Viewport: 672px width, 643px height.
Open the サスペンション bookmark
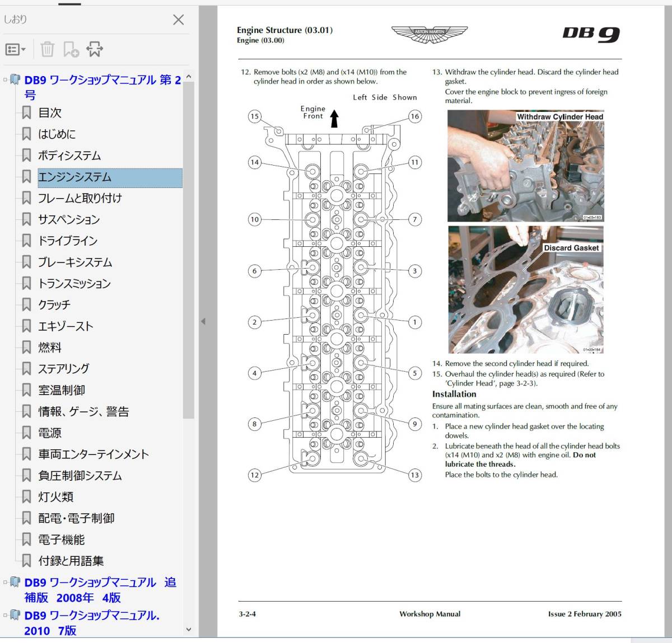click(69, 219)
